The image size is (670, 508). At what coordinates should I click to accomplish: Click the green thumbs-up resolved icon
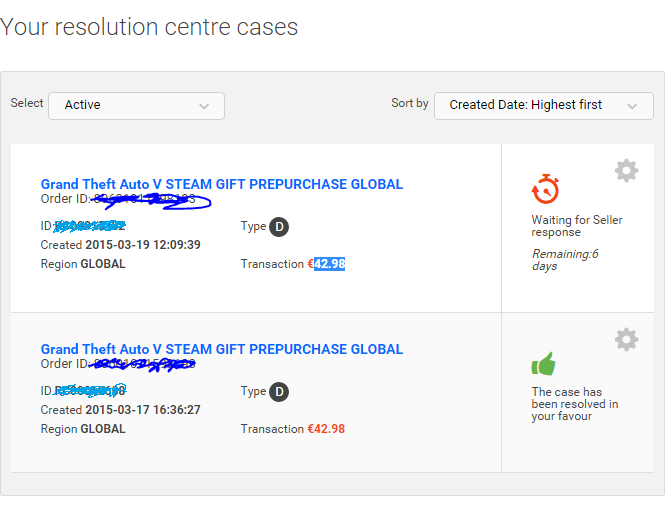click(x=544, y=364)
